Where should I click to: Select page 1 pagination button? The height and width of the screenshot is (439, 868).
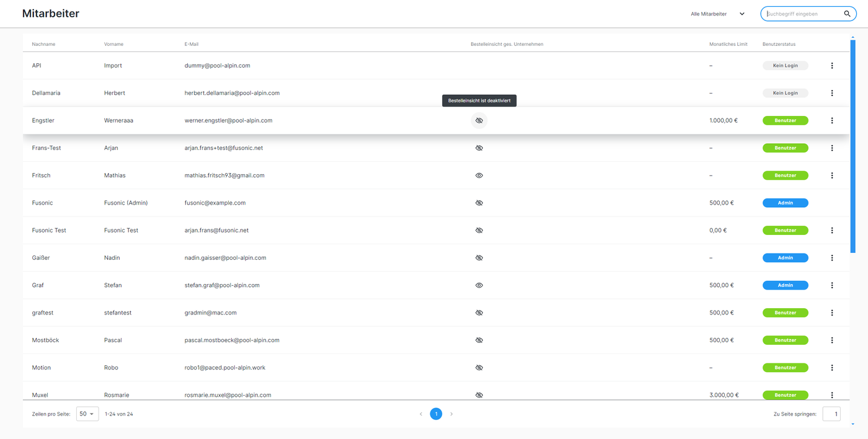(x=436, y=414)
